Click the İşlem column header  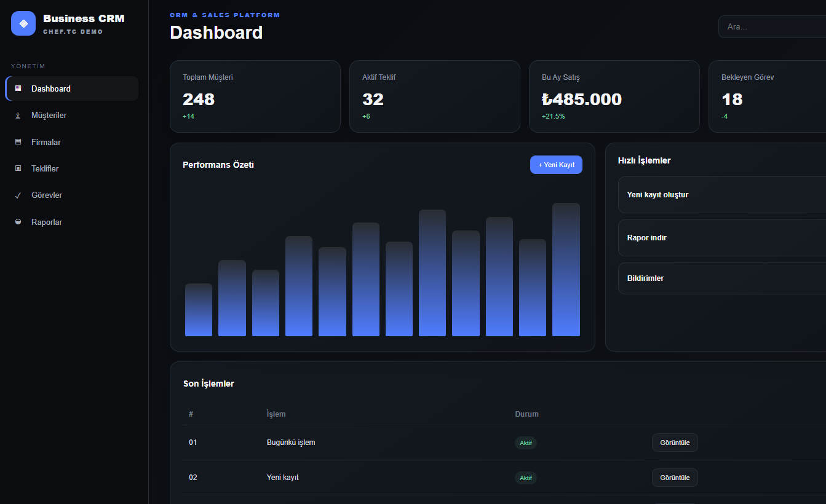click(276, 414)
